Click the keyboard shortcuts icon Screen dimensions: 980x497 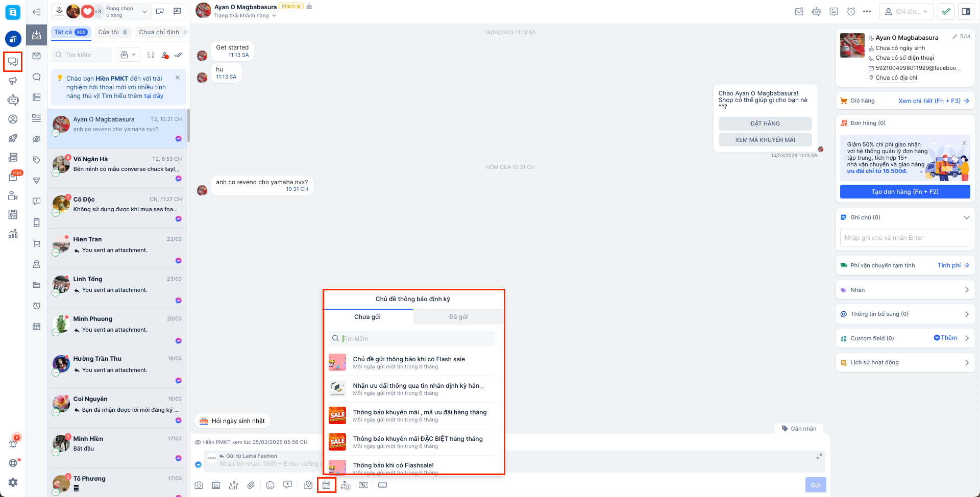[383, 485]
